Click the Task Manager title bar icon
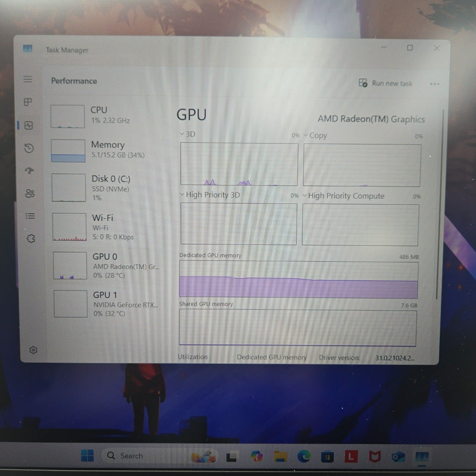This screenshot has width=476, height=476. 28,49
